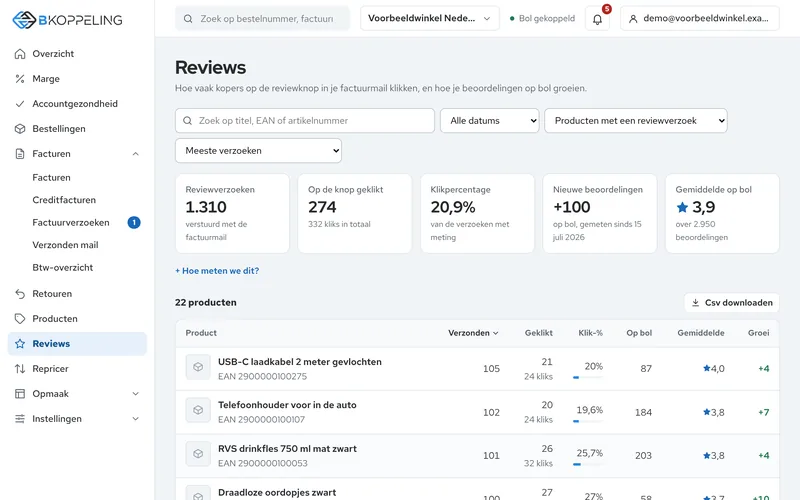Click the sliders icon beside Instellingen
Image resolution: width=800 pixels, height=500 pixels.
tap(20, 418)
